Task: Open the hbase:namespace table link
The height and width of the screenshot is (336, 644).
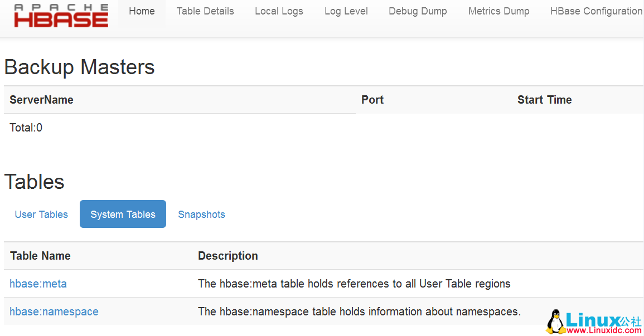Action: tap(54, 311)
